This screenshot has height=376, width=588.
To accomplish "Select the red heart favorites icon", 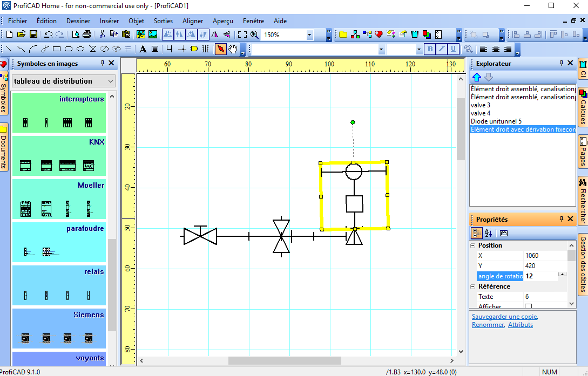I will click(x=379, y=35).
